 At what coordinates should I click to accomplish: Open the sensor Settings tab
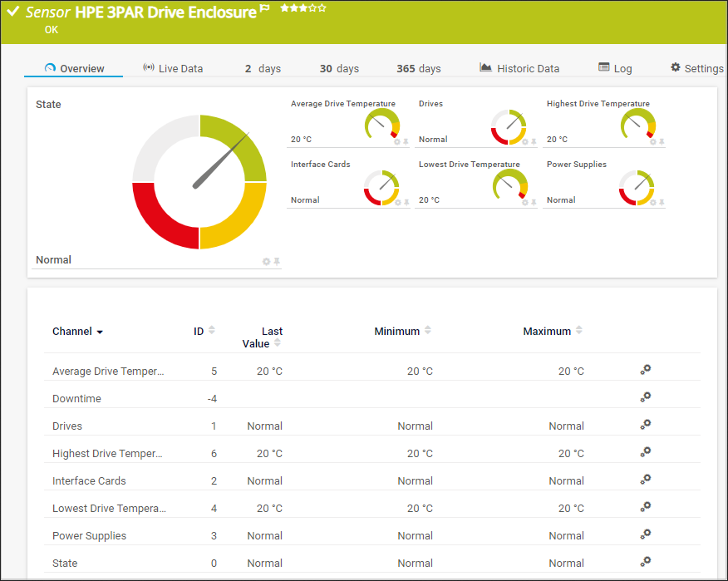coord(697,68)
